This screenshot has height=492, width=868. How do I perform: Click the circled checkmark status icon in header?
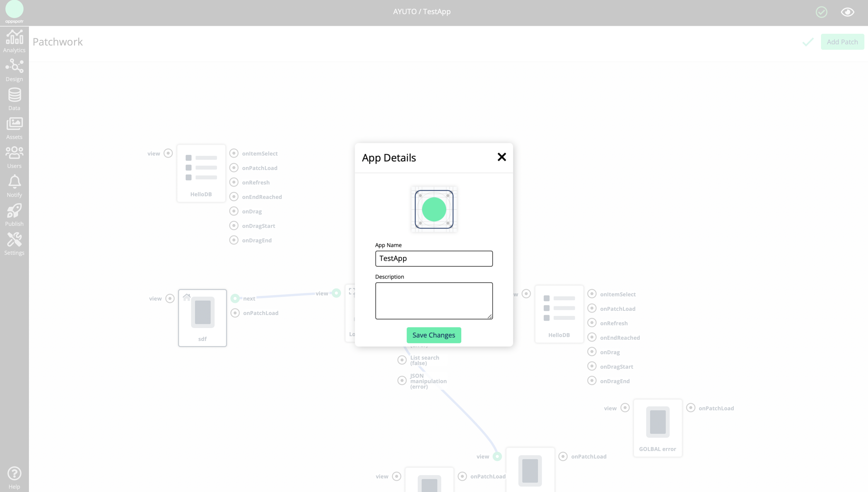pyautogui.click(x=821, y=12)
